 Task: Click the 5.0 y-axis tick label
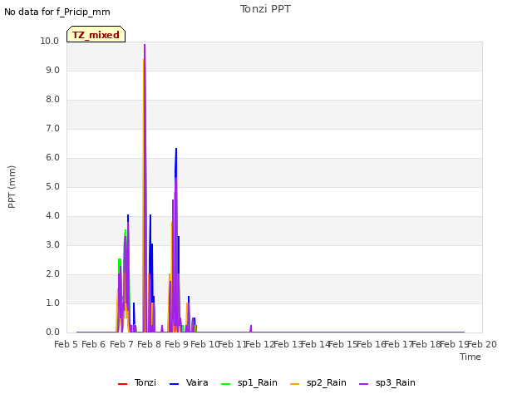(52, 186)
